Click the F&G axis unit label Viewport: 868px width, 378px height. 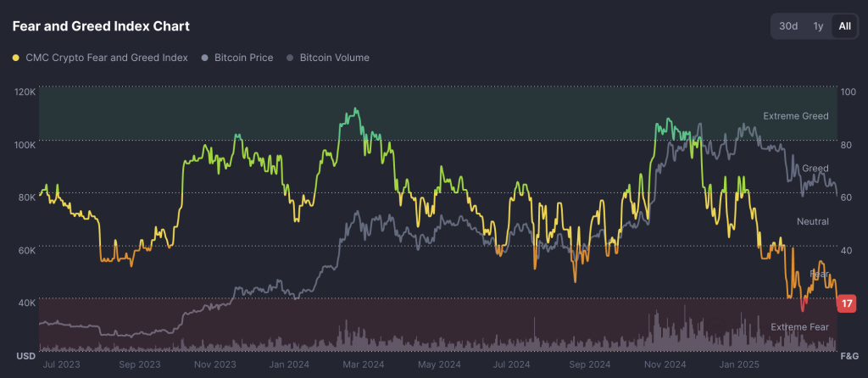pos(849,355)
